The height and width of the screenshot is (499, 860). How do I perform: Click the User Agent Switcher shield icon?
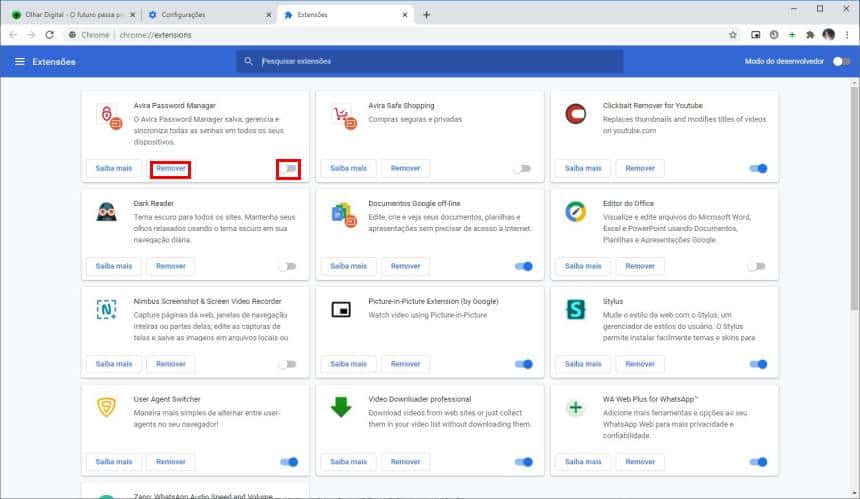coord(106,407)
